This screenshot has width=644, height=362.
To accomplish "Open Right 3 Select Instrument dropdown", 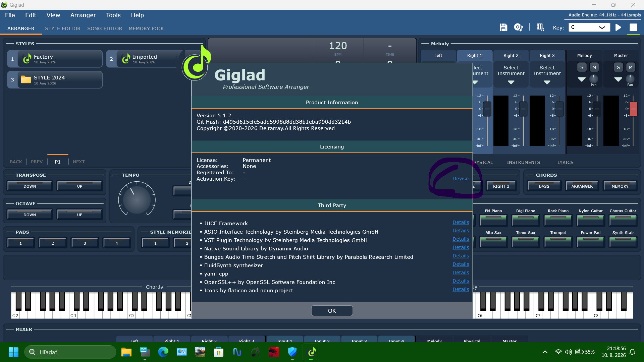I will point(547,74).
